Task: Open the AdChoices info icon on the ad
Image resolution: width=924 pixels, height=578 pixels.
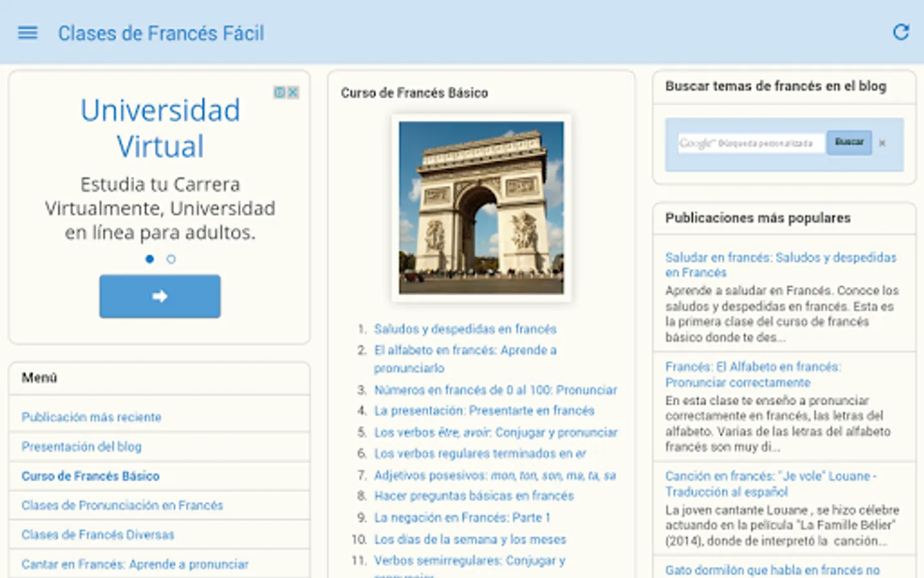Action: pyautogui.click(x=280, y=92)
